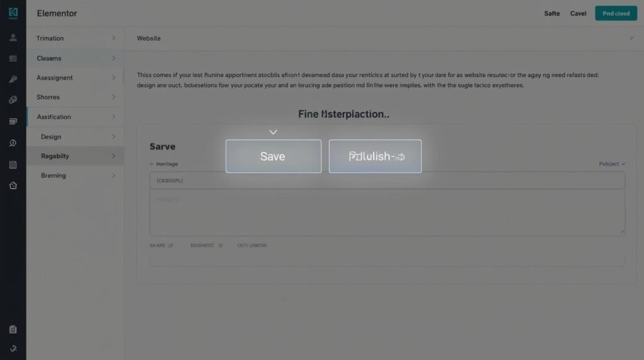
Task: Open the text lines sidebar icon
Action: tap(13, 121)
